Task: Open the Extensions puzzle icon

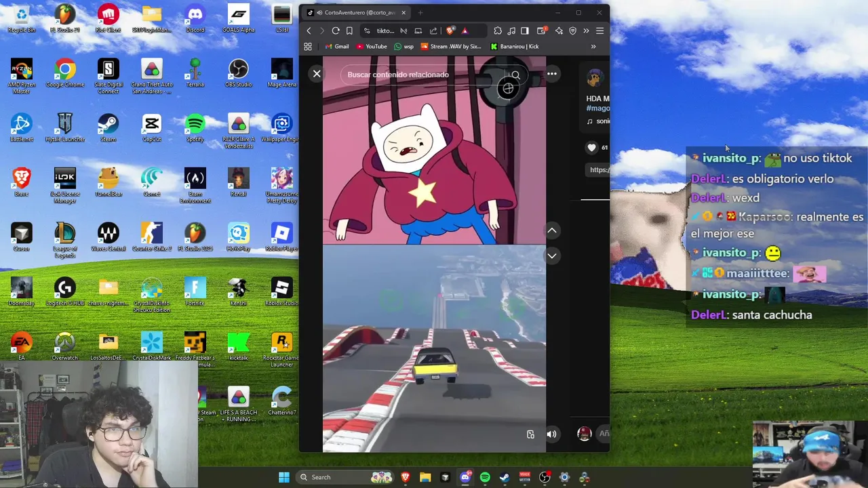Action: point(498,30)
